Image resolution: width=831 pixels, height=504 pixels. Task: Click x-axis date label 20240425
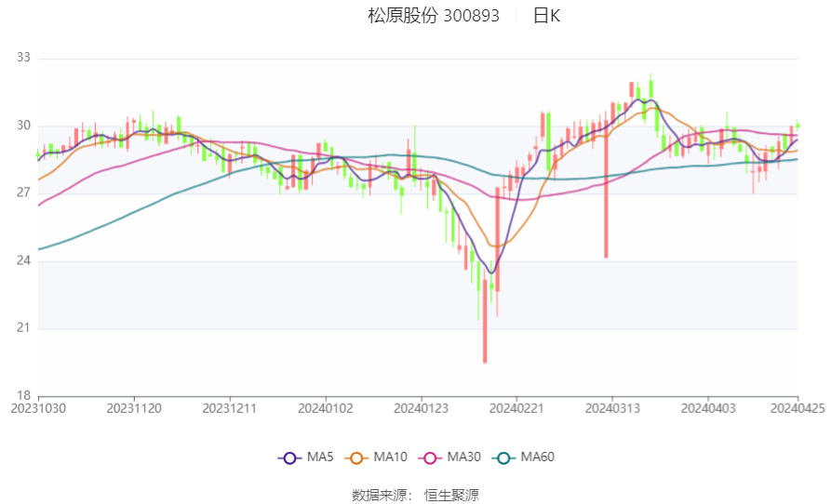coord(797,409)
